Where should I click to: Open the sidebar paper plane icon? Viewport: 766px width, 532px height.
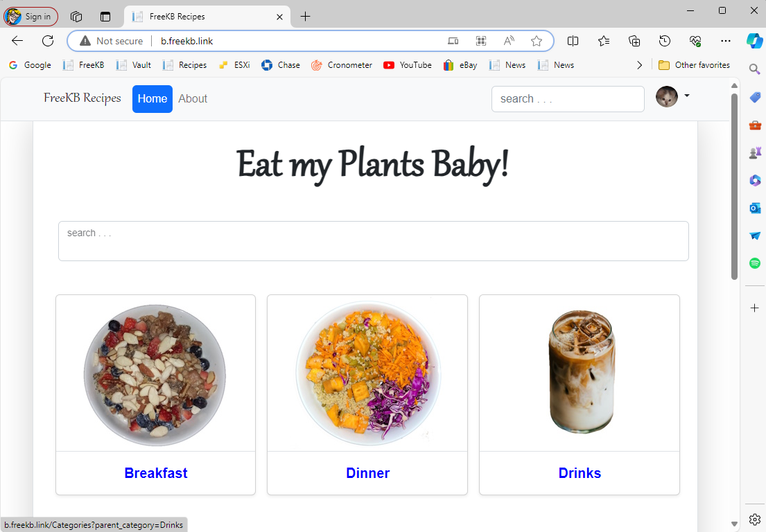click(755, 236)
